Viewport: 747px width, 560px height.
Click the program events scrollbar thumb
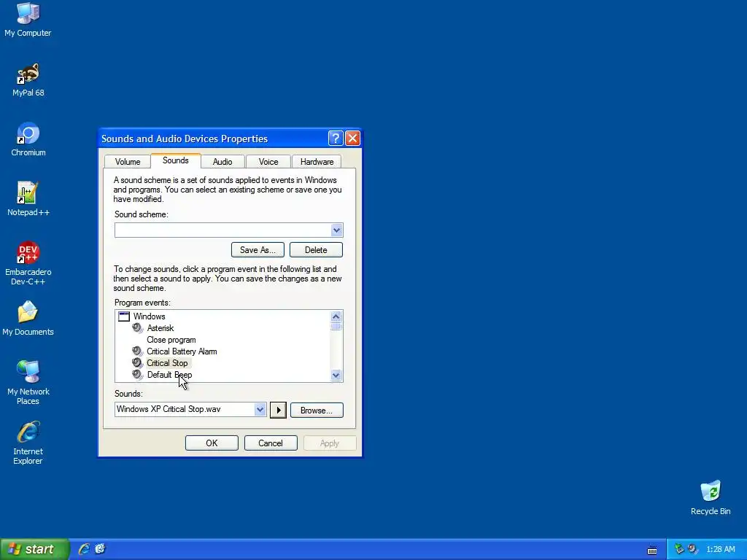(336, 327)
